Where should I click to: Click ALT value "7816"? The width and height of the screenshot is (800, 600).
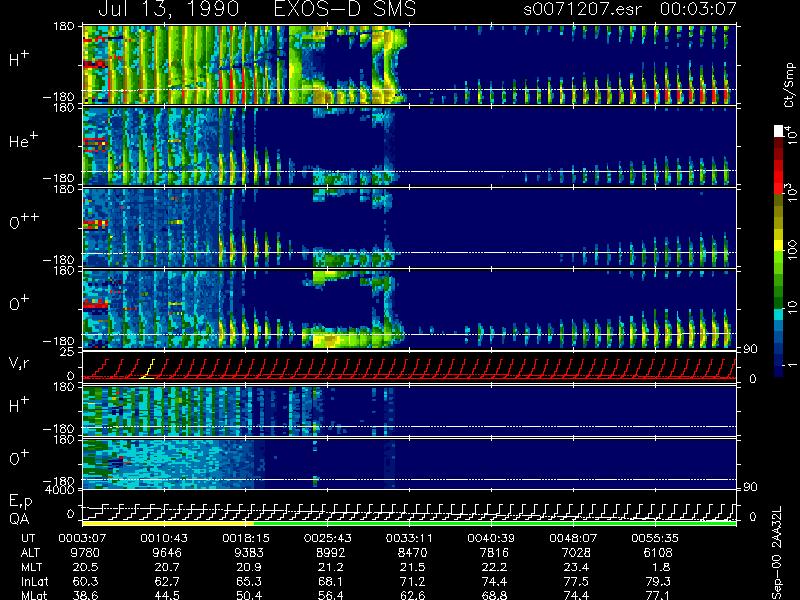coord(494,553)
